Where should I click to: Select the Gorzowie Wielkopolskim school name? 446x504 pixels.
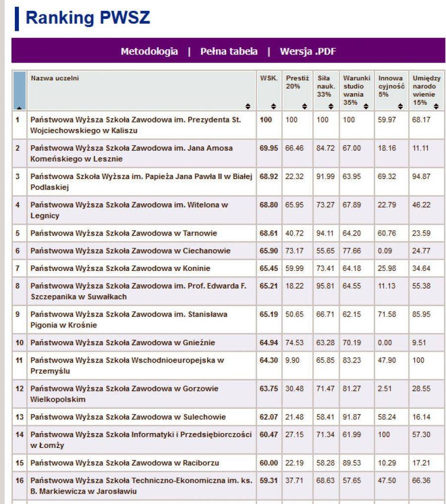click(x=124, y=394)
